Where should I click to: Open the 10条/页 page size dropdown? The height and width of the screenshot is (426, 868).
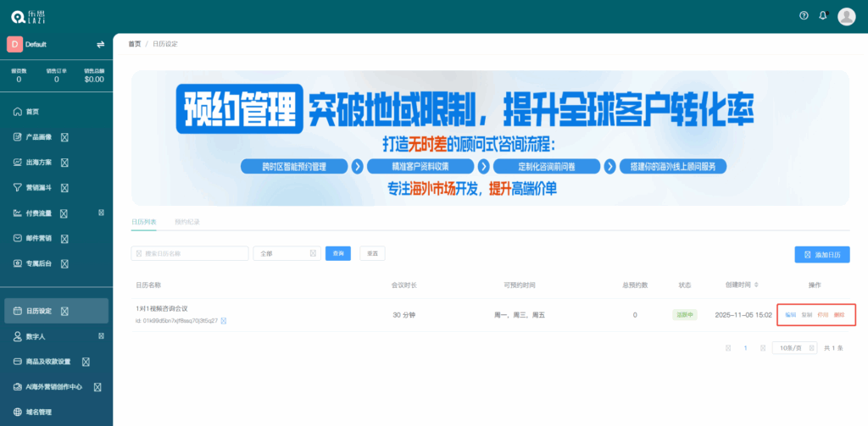(x=794, y=348)
